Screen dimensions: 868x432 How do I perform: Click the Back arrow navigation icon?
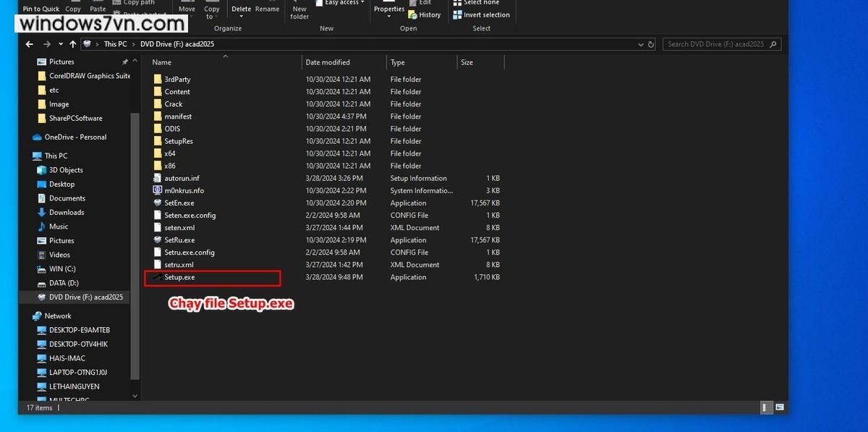coord(30,44)
